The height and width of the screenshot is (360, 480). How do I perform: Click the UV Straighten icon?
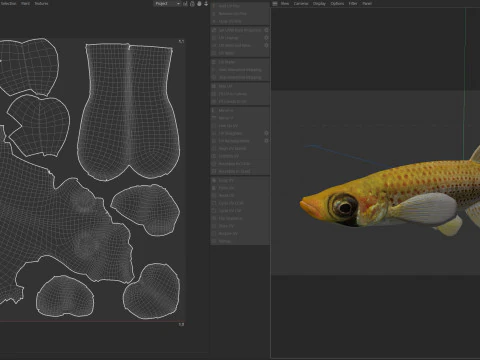pos(214,133)
